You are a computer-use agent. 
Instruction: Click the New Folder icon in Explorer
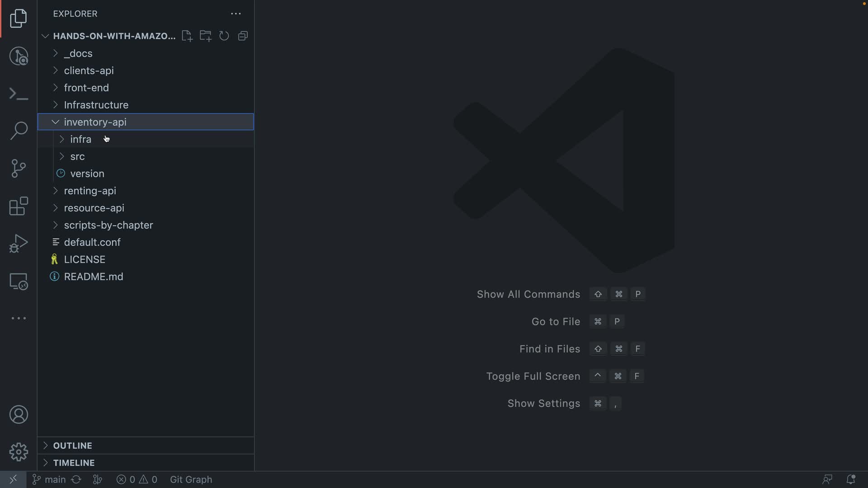(x=206, y=36)
